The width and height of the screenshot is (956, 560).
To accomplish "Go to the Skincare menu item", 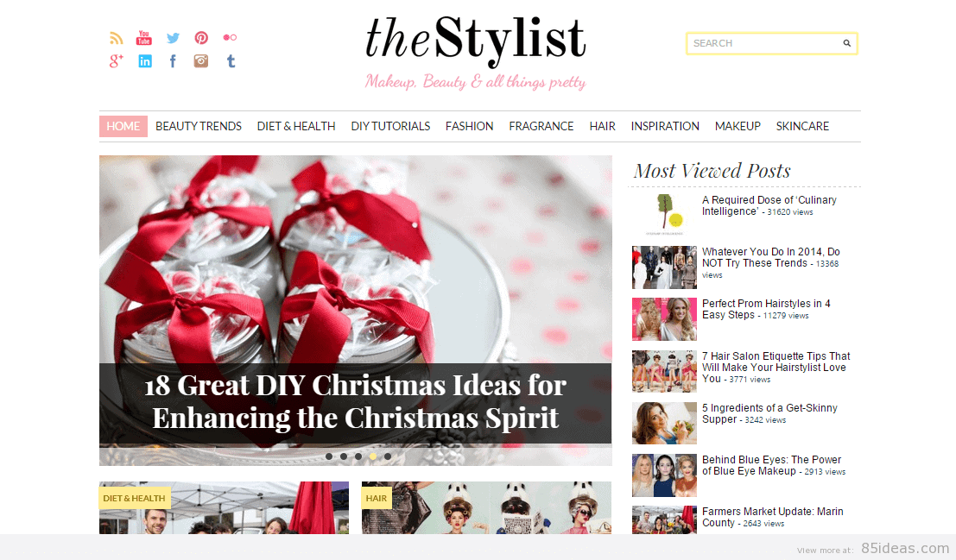I will (x=802, y=126).
